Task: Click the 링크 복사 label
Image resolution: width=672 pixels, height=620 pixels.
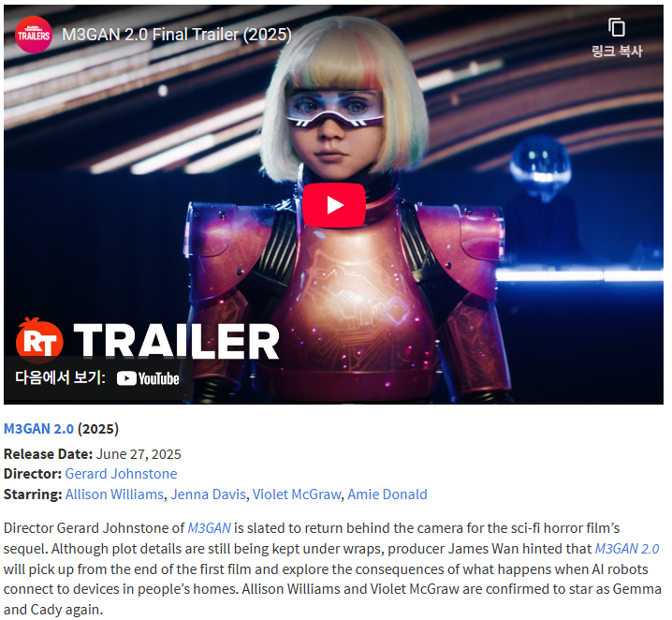Action: coord(616,51)
